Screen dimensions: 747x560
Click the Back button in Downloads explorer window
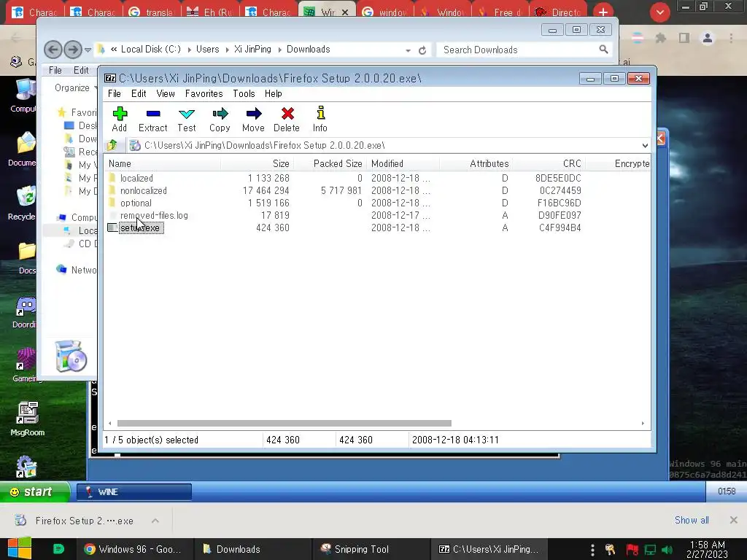(x=53, y=50)
